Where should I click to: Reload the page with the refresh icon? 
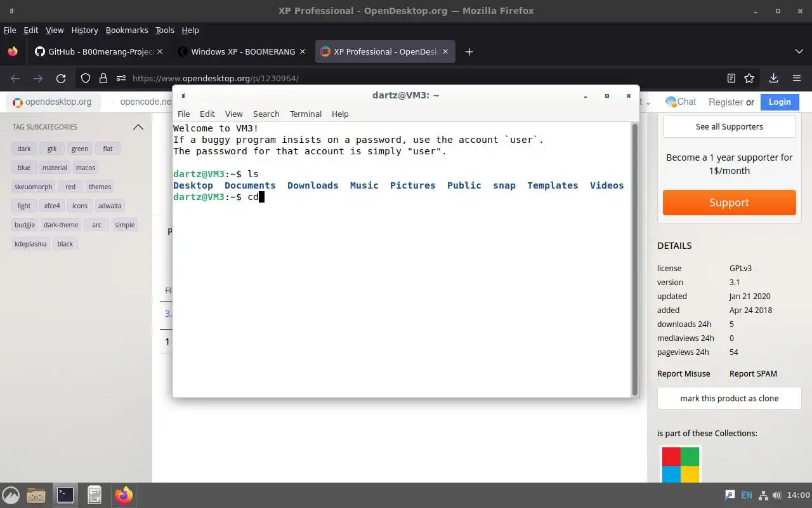[61, 78]
